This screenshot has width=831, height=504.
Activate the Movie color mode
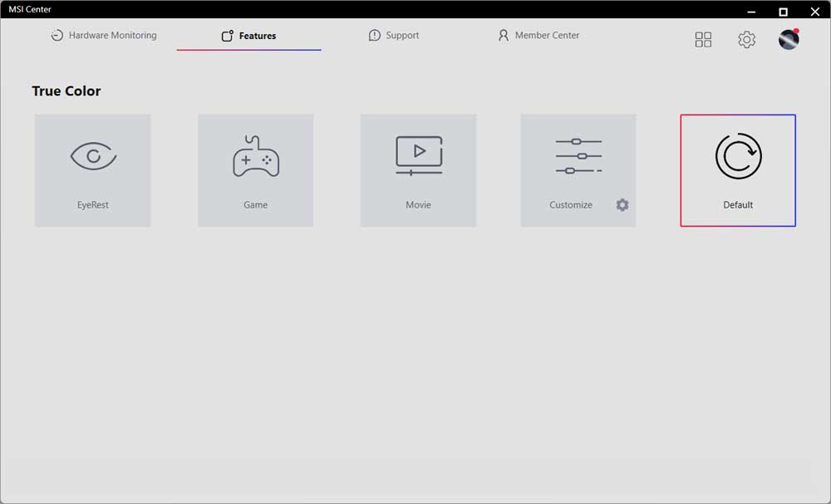click(x=418, y=170)
